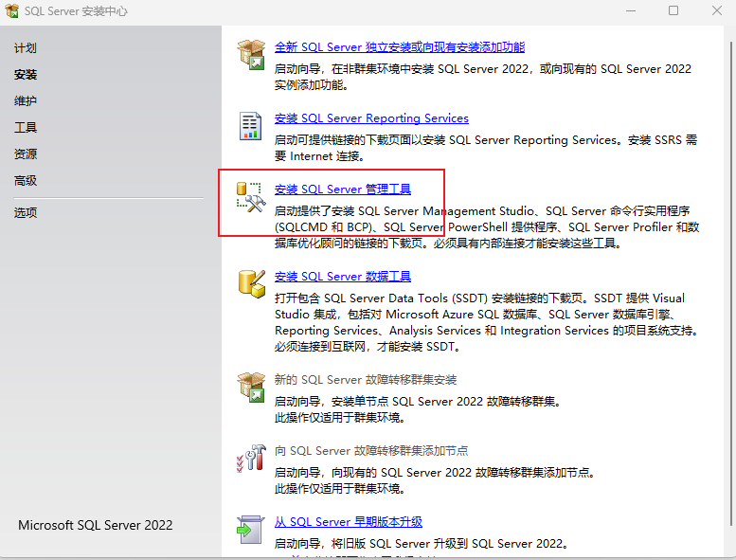Open the 计划 section

pyautogui.click(x=26, y=48)
